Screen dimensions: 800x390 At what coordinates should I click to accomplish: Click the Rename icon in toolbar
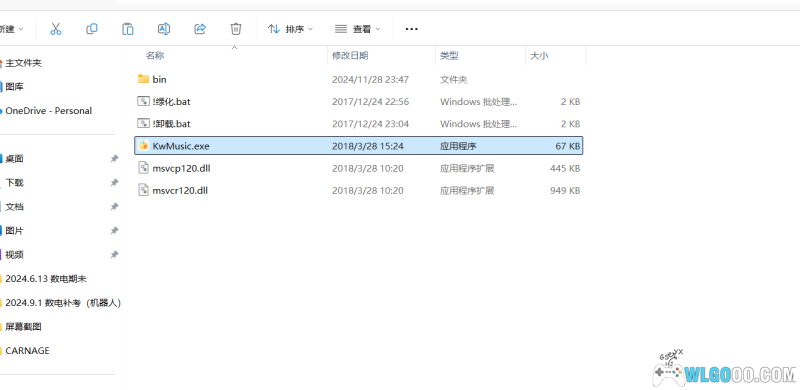pos(164,29)
